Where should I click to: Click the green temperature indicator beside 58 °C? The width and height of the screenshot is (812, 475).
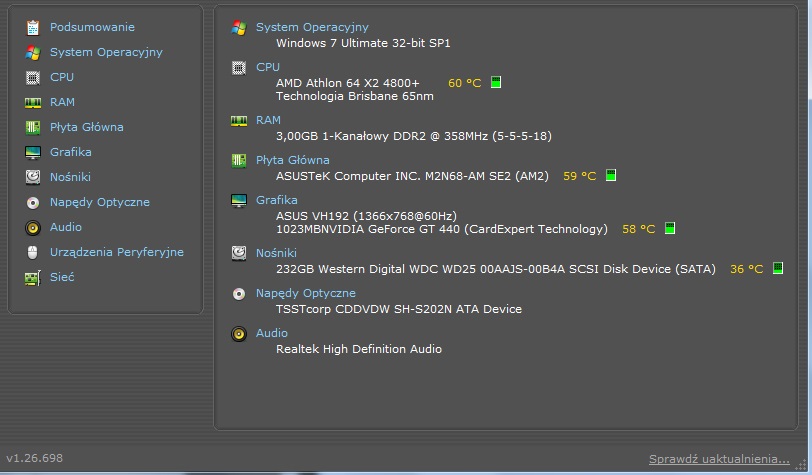[x=670, y=228]
